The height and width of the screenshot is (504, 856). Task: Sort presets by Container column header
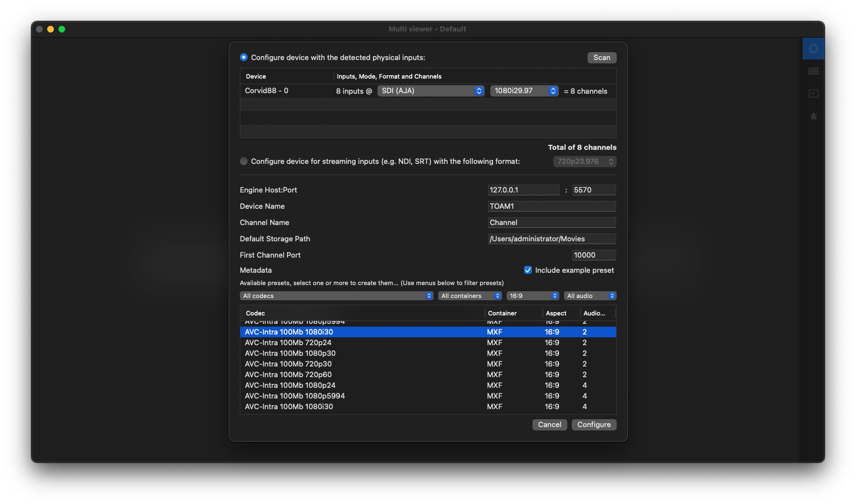pos(513,313)
